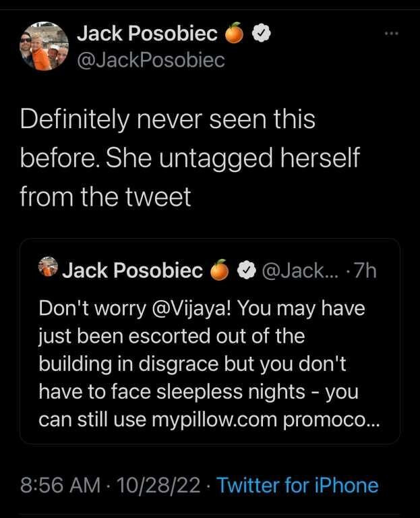Open the three-dot more options menu
420x518 pixels.
tap(392, 33)
